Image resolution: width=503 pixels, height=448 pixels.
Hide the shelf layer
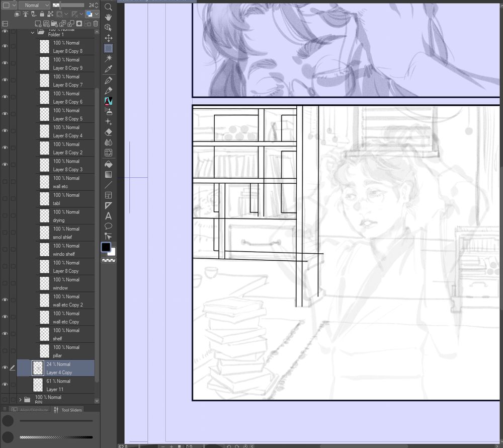click(5, 334)
